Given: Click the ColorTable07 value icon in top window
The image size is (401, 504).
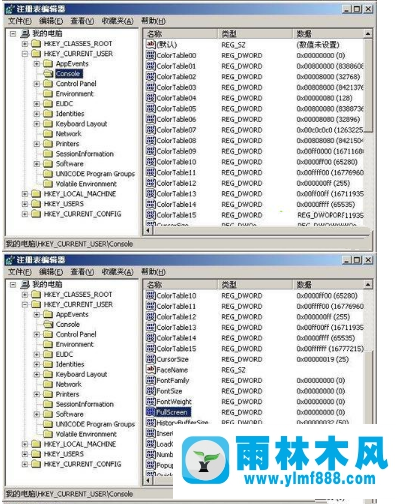Looking at the screenshot, I should [151, 130].
